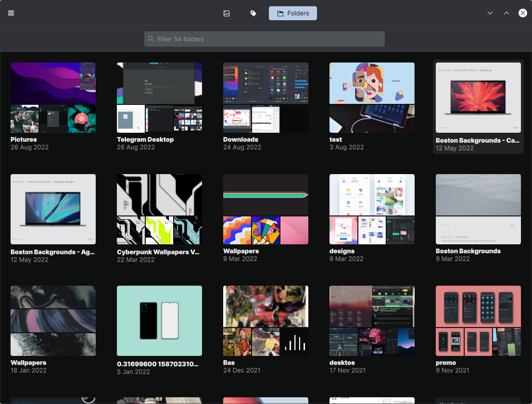Open the Boston Backgrounds - Ag... folder thumbnail
532x404 pixels.
coord(53,209)
